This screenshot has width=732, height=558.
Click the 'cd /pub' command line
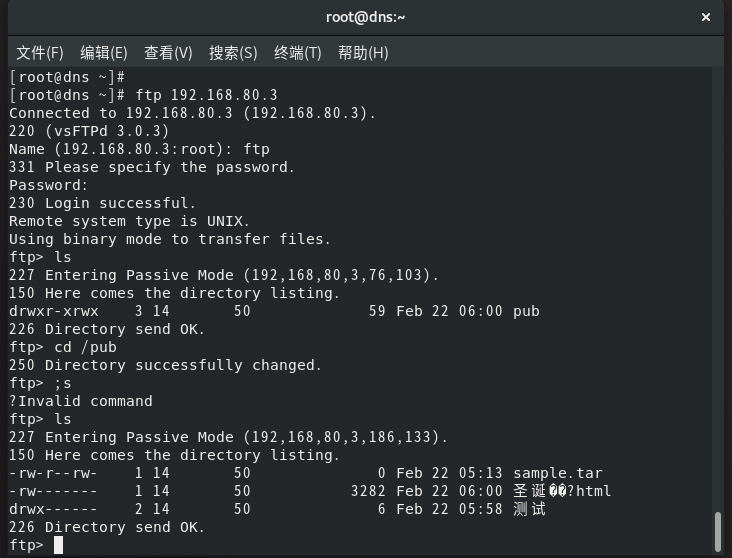pos(85,347)
